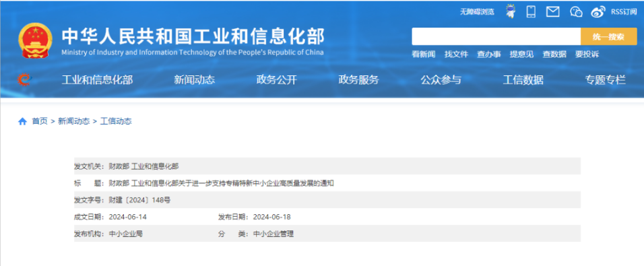Open the mobile version phone icon
The image size is (644, 266).
531,11
